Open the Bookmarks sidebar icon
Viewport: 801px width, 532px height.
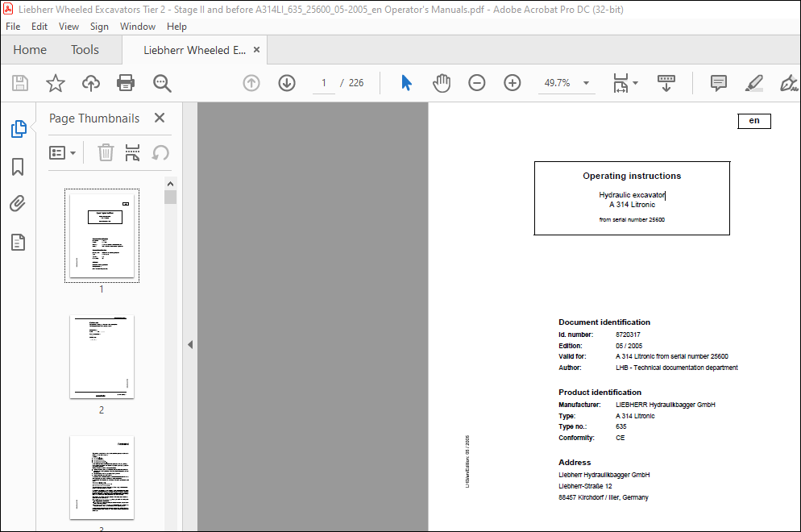coord(18,167)
